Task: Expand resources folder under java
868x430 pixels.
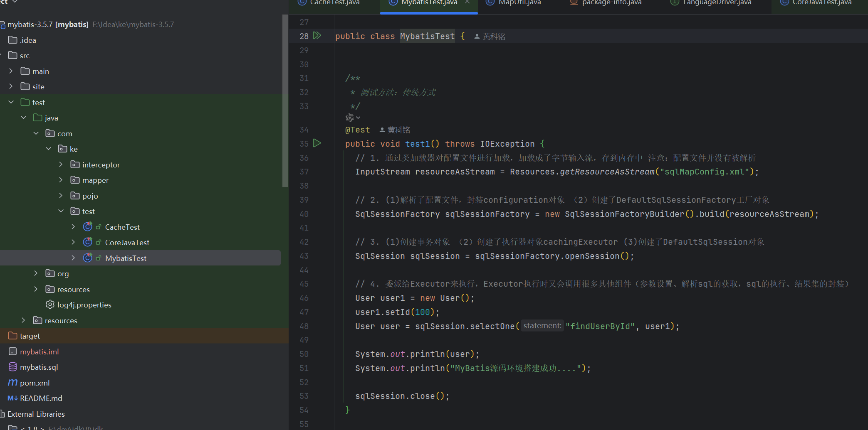Action: 36,289
